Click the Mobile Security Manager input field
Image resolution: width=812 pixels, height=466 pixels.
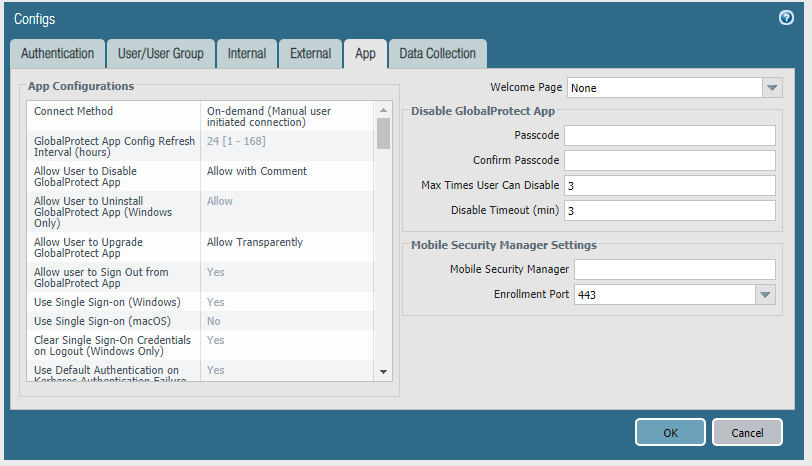[675, 270]
